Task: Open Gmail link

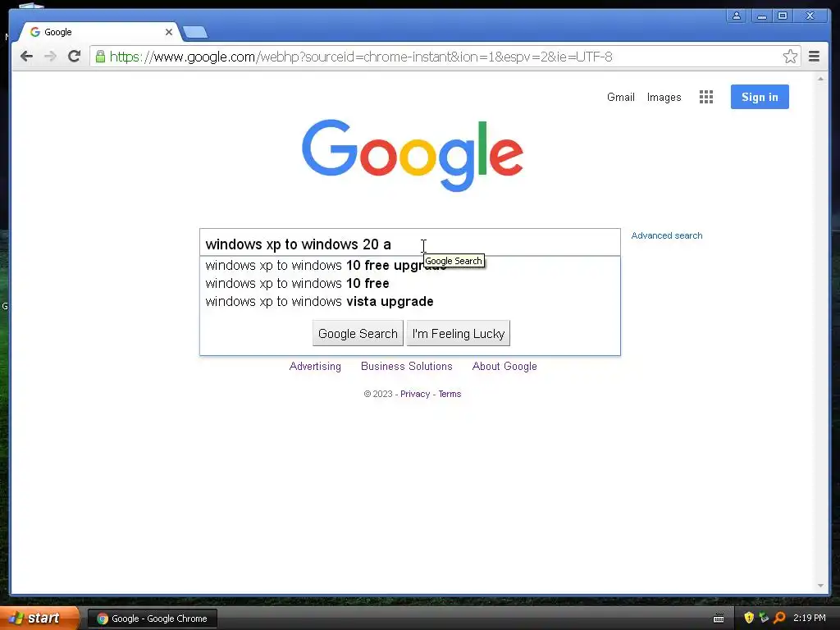Action: (x=620, y=98)
